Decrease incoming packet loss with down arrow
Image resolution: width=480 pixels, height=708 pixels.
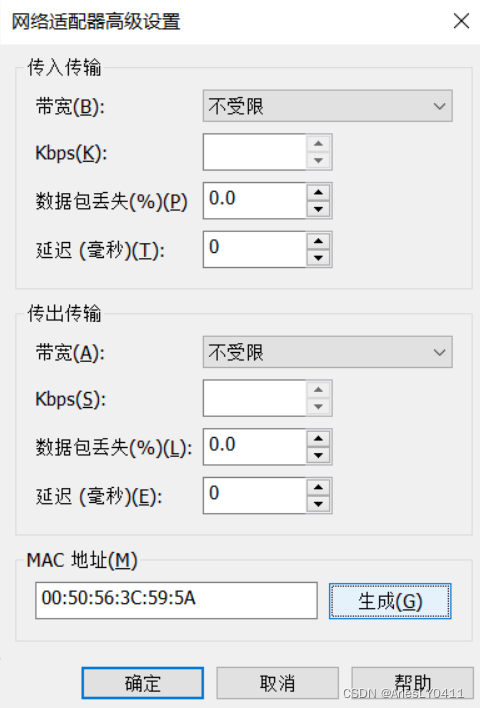click(318, 209)
